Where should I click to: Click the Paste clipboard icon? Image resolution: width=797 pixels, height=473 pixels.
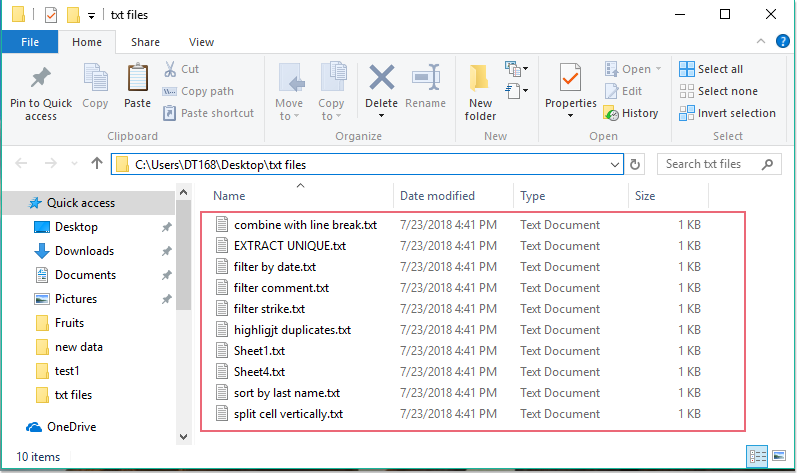[137, 78]
